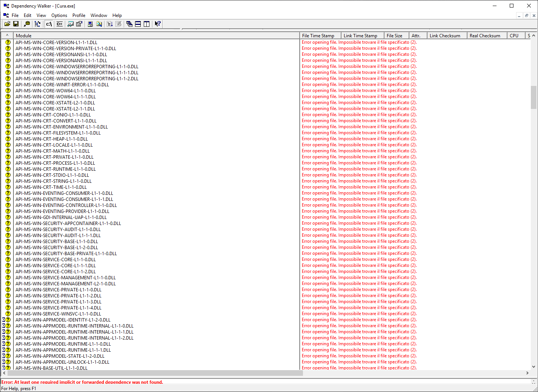Activate the Context Sensitive Help tool

[x=157, y=24]
